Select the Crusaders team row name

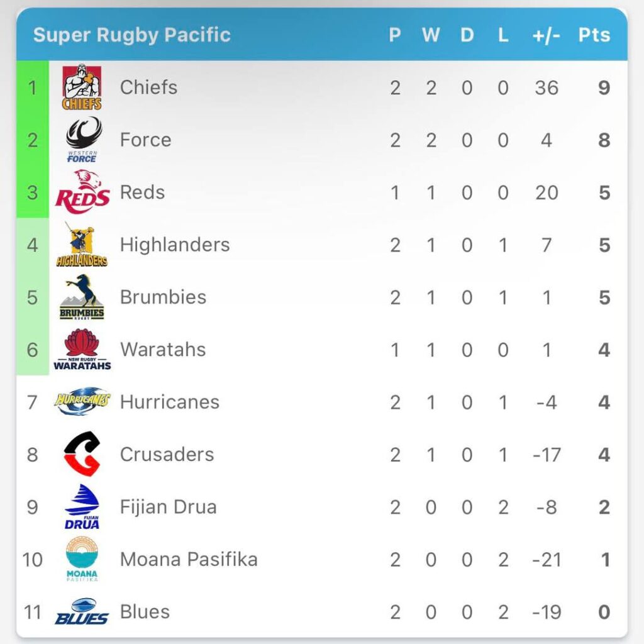[167, 455]
